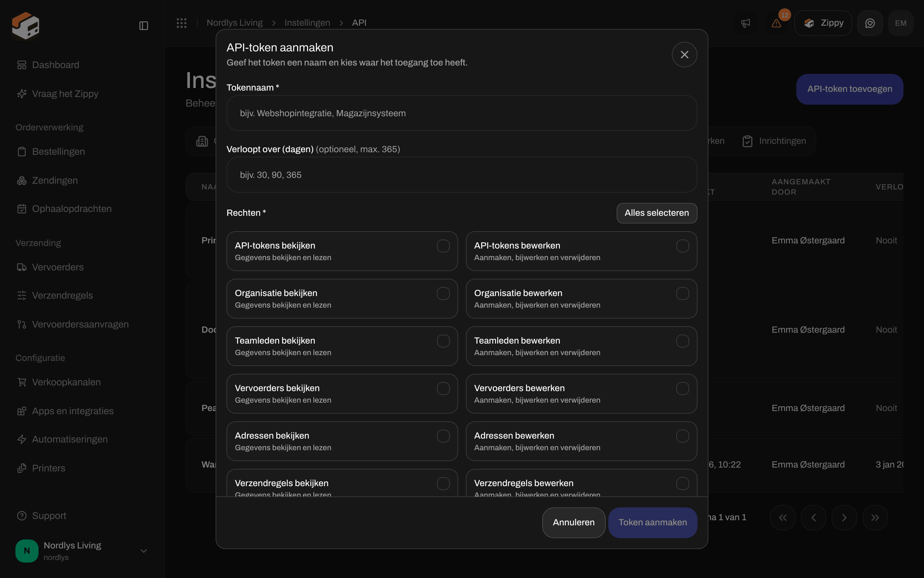This screenshot has width=924, height=578.
Task: Open Vervoerdersaanvragen in sidebar
Action: (x=73, y=324)
